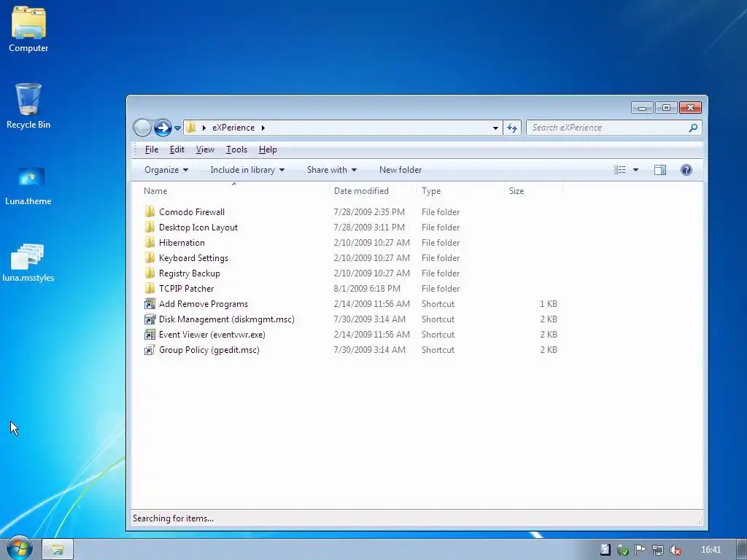Click the network tray icon
Image resolution: width=747 pixels, height=560 pixels.
(x=657, y=550)
